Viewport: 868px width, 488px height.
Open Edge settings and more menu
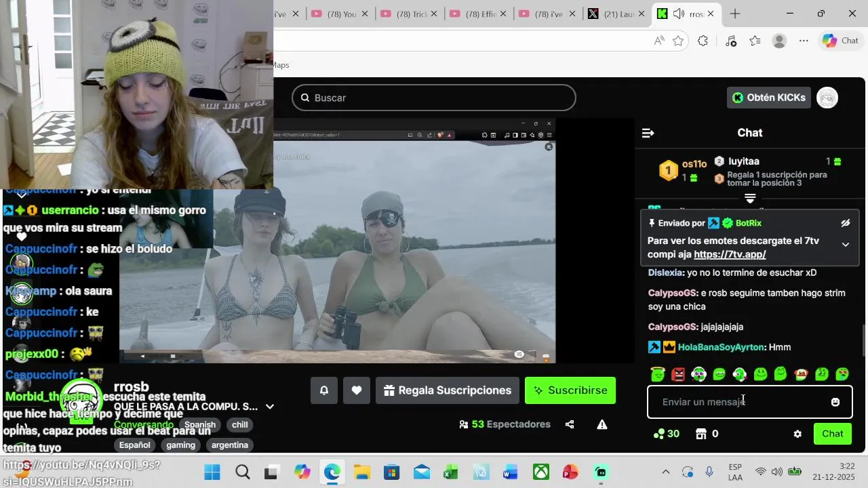coord(804,41)
